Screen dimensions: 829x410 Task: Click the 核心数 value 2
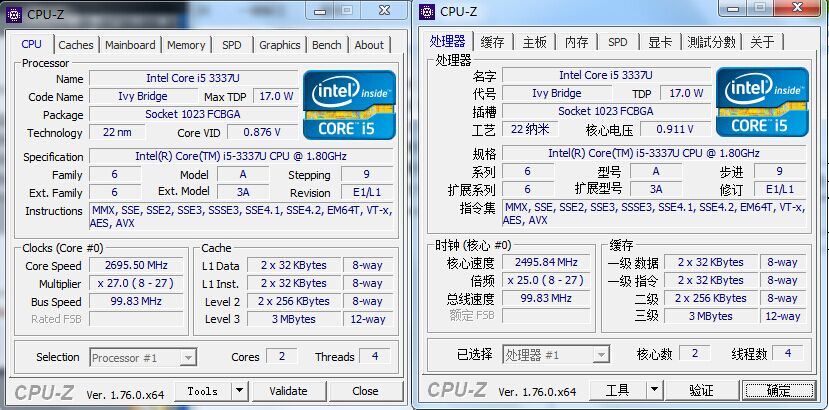click(x=694, y=353)
